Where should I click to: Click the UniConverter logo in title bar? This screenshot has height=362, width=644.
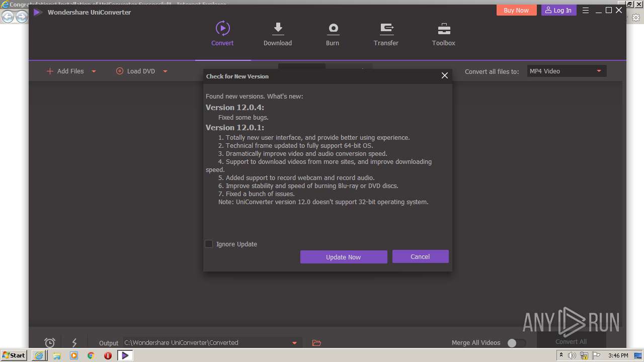pyautogui.click(x=37, y=12)
